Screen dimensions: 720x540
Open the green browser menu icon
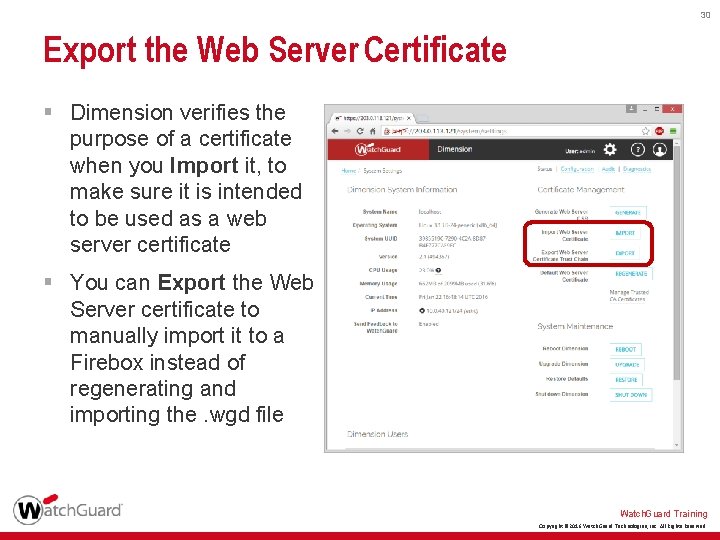tap(673, 131)
